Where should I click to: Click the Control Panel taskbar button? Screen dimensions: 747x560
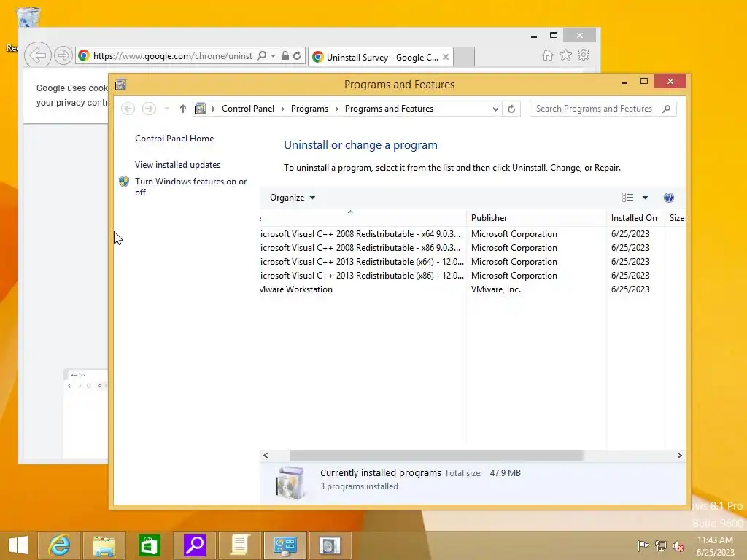(x=285, y=545)
